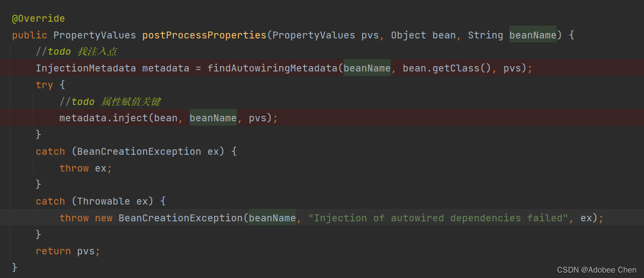
Task: Click the todo comment 找注入点
Action: click(76, 52)
